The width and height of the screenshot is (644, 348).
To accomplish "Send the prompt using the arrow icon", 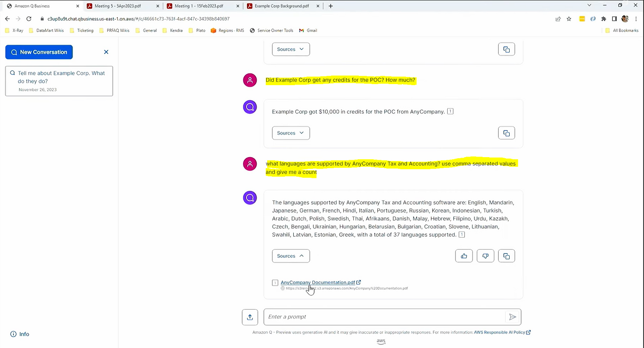I will [512, 316].
